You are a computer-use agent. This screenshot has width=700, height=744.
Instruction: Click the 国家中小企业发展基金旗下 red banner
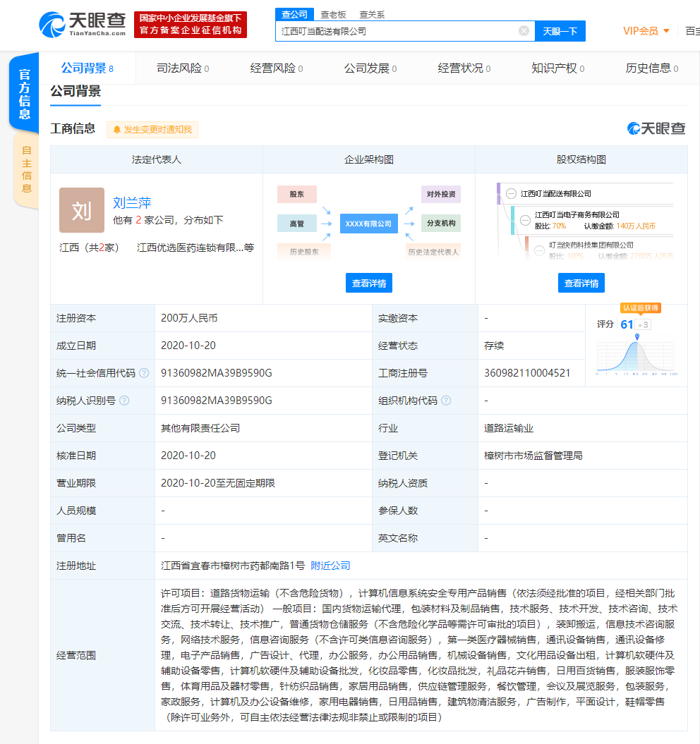tap(191, 25)
